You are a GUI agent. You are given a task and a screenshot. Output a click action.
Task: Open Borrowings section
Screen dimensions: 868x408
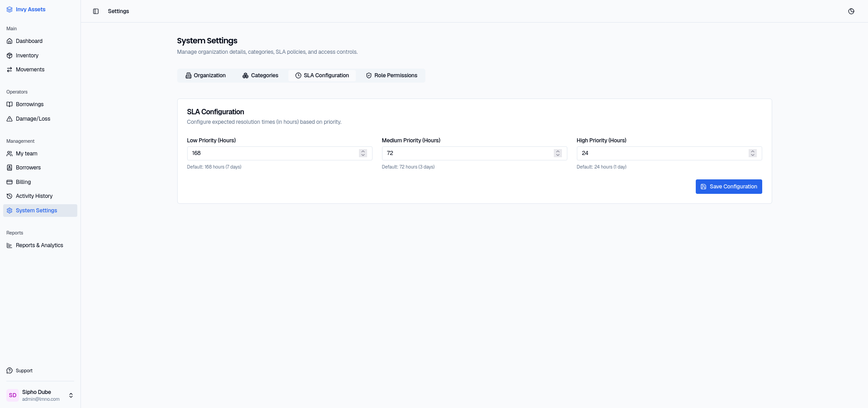pyautogui.click(x=40, y=104)
